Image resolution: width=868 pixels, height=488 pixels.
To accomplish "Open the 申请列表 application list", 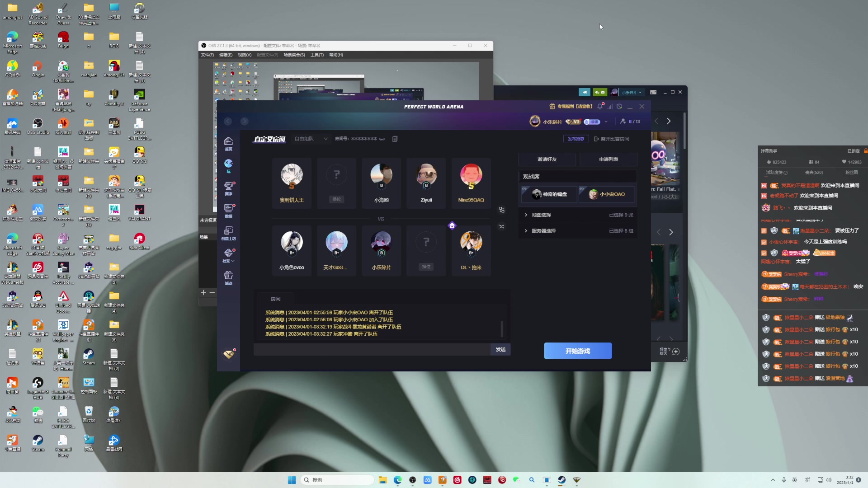I will [x=609, y=160].
